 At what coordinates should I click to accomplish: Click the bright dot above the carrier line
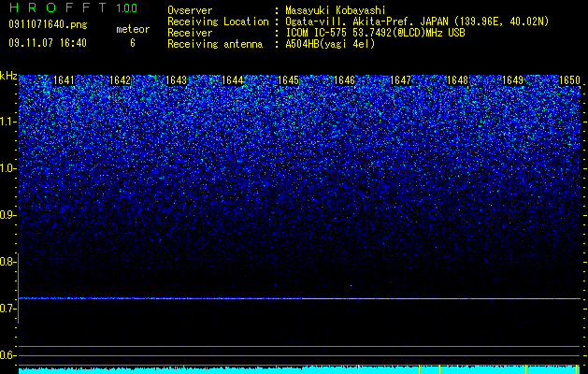point(351,286)
